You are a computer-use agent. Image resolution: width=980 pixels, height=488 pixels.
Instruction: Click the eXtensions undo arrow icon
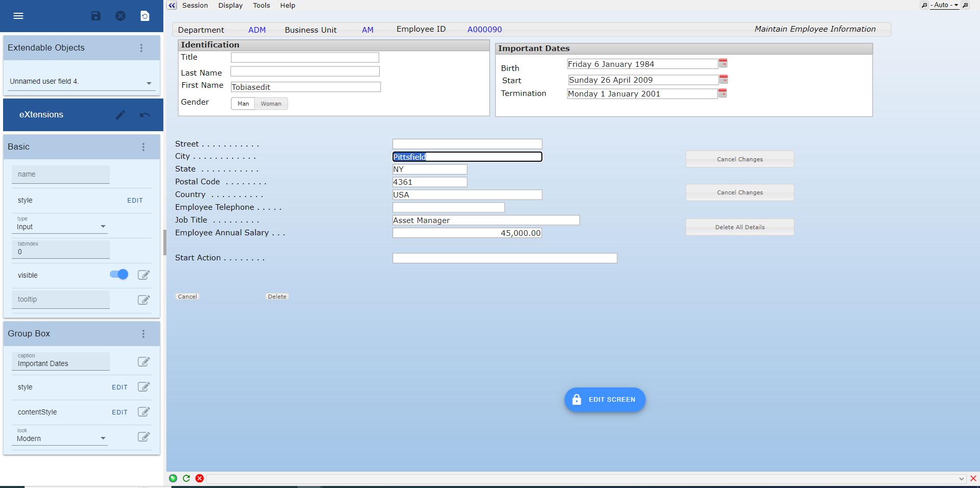tap(145, 115)
